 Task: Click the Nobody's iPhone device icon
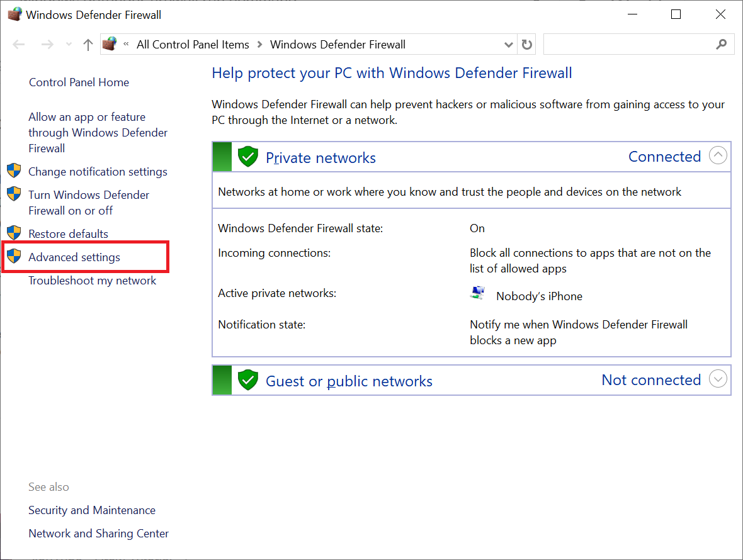pyautogui.click(x=477, y=293)
